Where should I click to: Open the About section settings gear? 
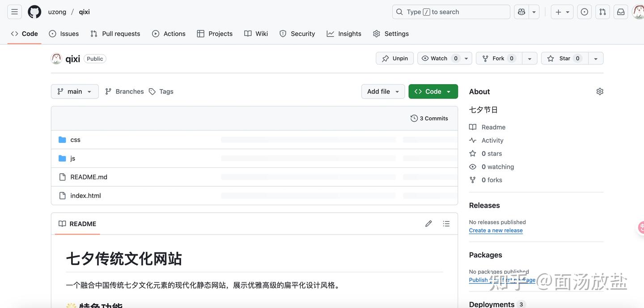(599, 91)
